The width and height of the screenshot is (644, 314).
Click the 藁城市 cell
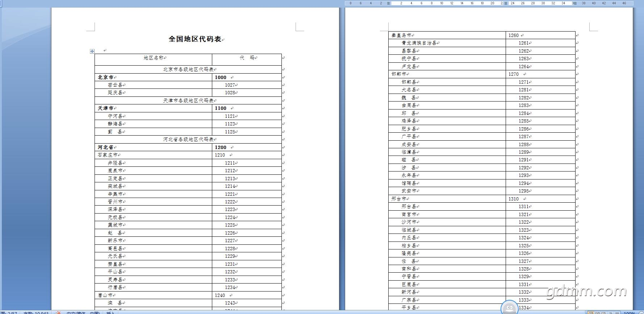[x=153, y=225]
